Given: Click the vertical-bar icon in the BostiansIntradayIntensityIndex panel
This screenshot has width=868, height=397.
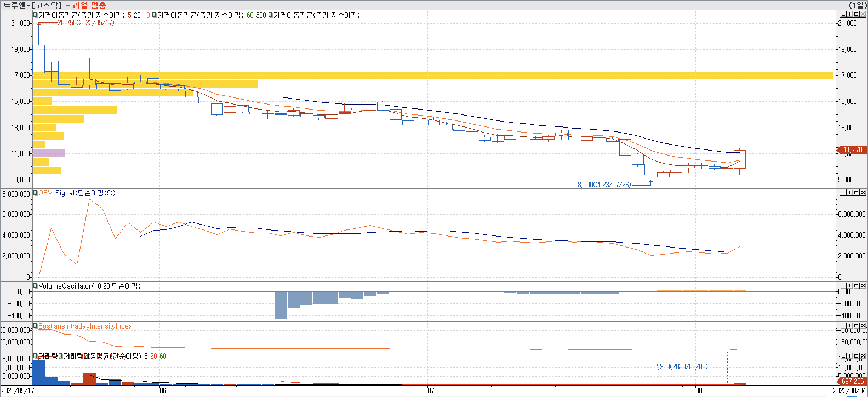Looking at the screenshot, I should pos(849,326).
